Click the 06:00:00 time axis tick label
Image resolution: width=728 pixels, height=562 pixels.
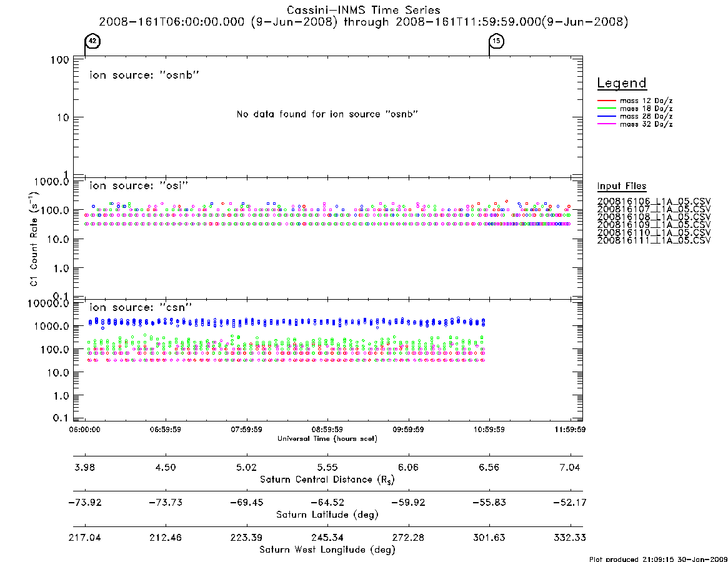pos(84,430)
